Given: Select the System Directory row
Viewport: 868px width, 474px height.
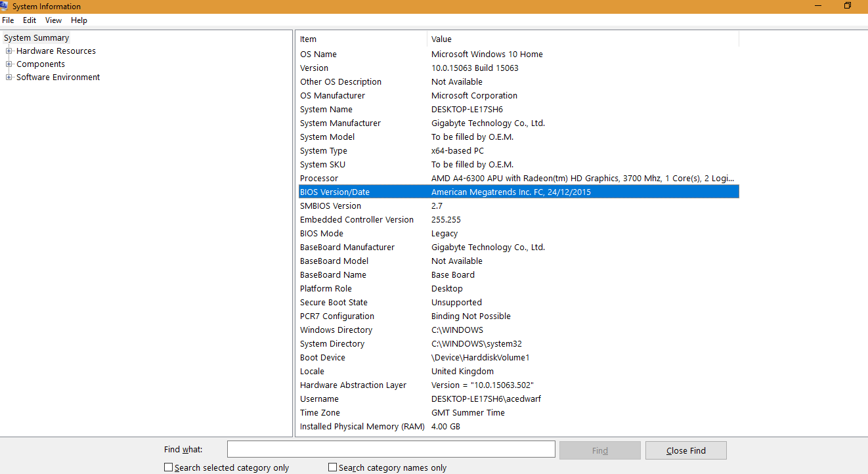Looking at the screenshot, I should pos(517,344).
